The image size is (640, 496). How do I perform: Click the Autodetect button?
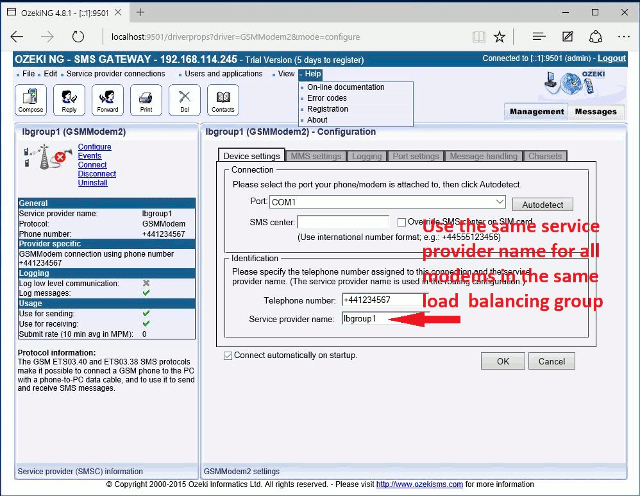pos(542,205)
